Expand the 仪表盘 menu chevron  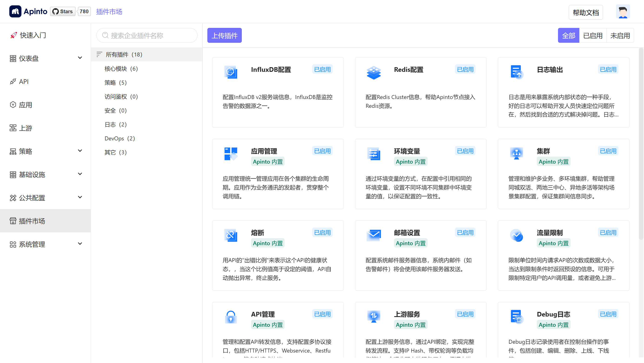click(80, 58)
